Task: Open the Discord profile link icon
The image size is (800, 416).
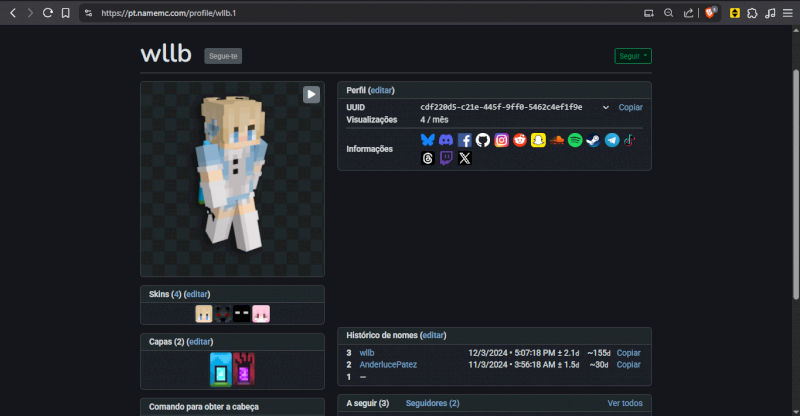Action: click(446, 141)
